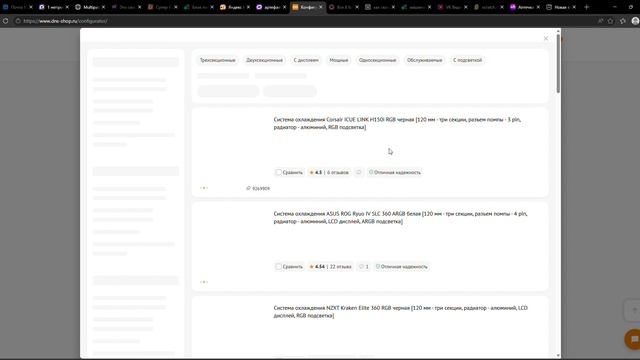640x360 pixels.
Task: Click the comments icon on the Corsair cooler
Action: (358, 172)
